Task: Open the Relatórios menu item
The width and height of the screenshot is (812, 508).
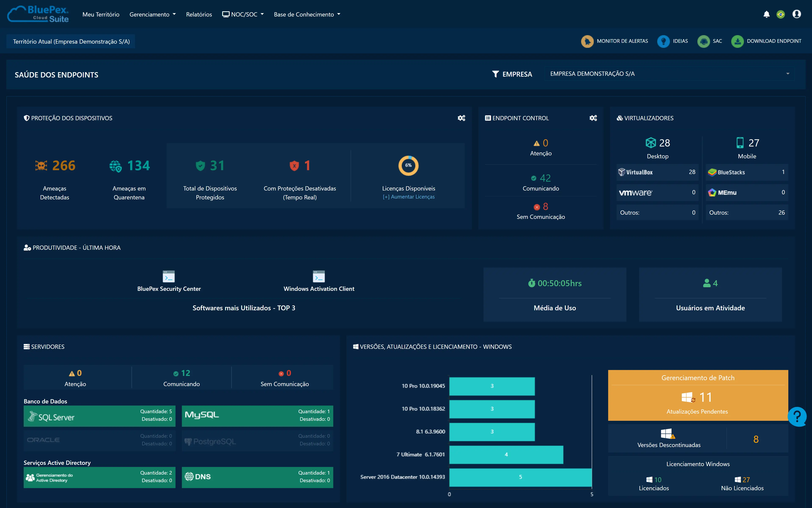Action: 199,14
